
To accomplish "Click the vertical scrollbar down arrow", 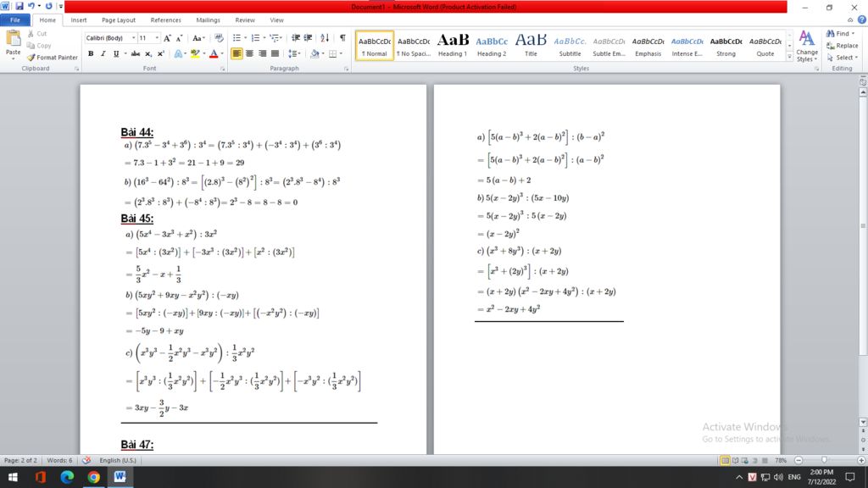I will coord(862,422).
